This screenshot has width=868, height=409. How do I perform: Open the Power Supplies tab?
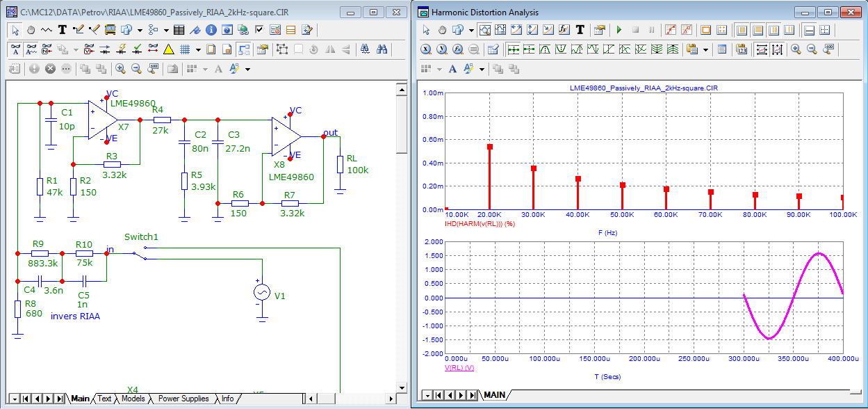183,399
